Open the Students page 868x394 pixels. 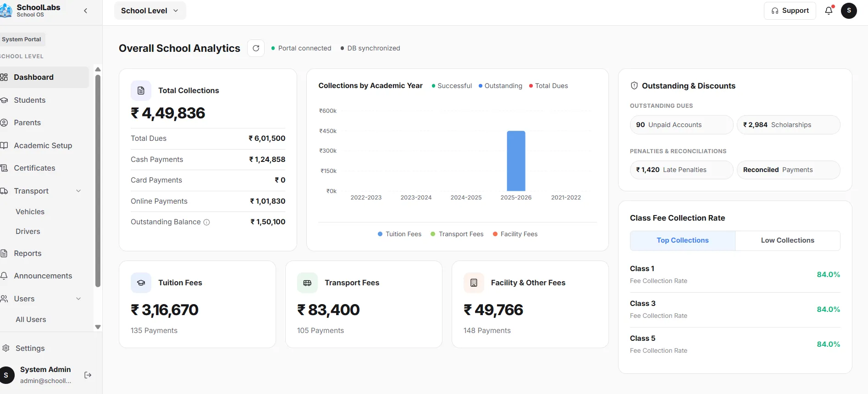(x=44, y=100)
